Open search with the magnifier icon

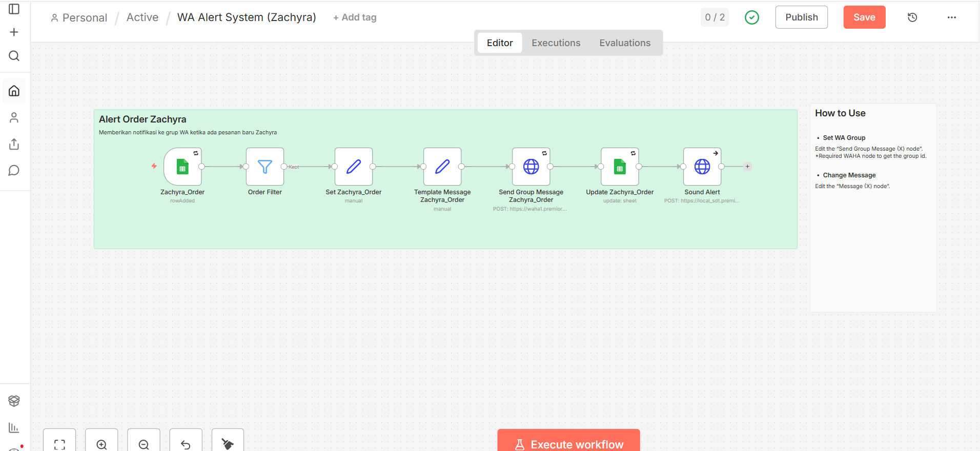(14, 56)
